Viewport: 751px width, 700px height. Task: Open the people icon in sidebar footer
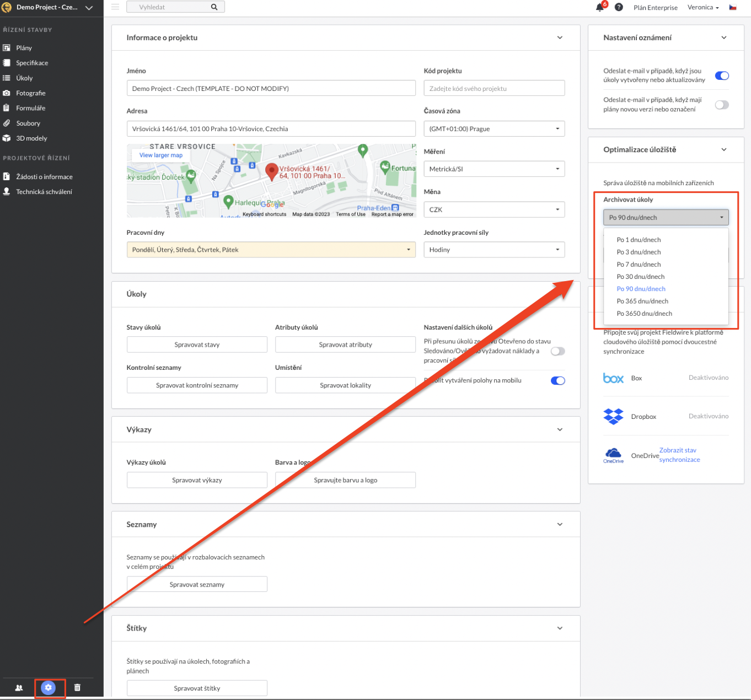point(19,687)
